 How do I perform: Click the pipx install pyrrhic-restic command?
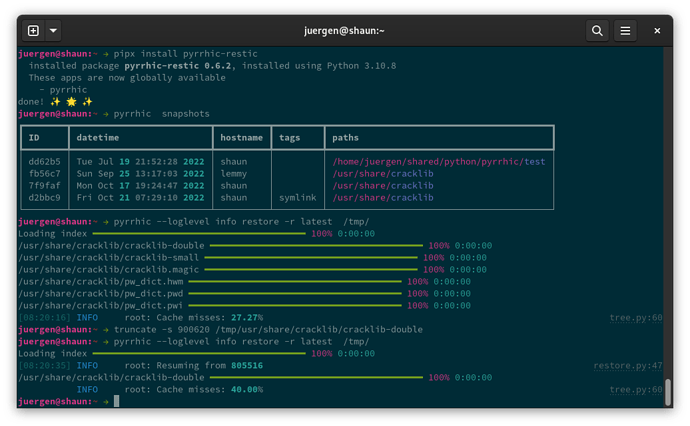[186, 54]
